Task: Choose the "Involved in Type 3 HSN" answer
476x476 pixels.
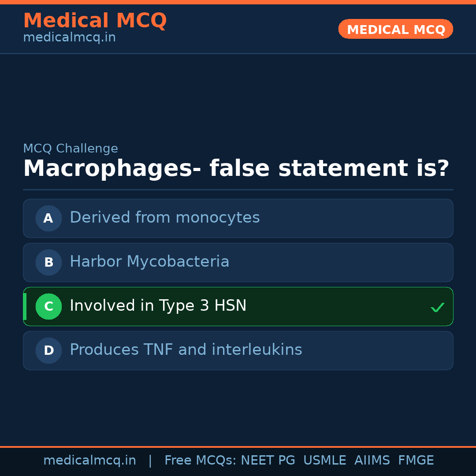Action: pyautogui.click(x=158, y=306)
